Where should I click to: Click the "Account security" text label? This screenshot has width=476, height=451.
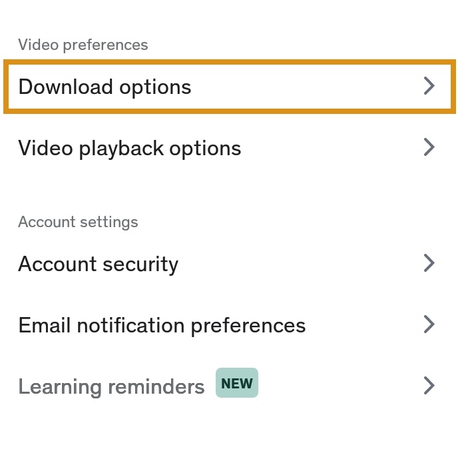tap(98, 264)
